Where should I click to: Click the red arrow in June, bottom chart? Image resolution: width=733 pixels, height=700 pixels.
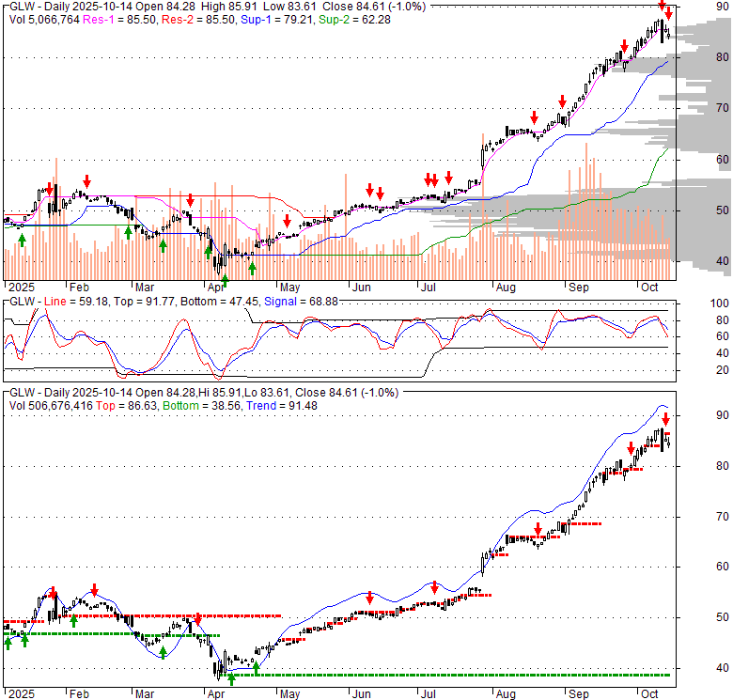pos(370,598)
